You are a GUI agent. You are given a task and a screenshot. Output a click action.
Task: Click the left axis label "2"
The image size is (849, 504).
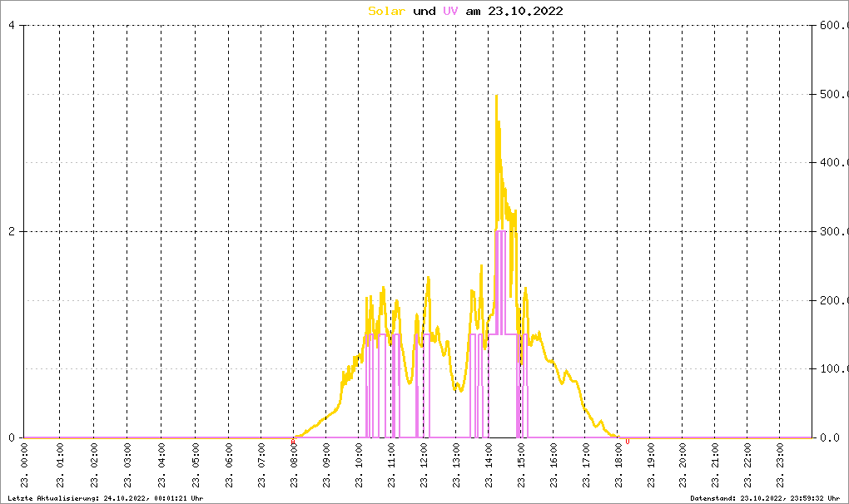(x=12, y=231)
